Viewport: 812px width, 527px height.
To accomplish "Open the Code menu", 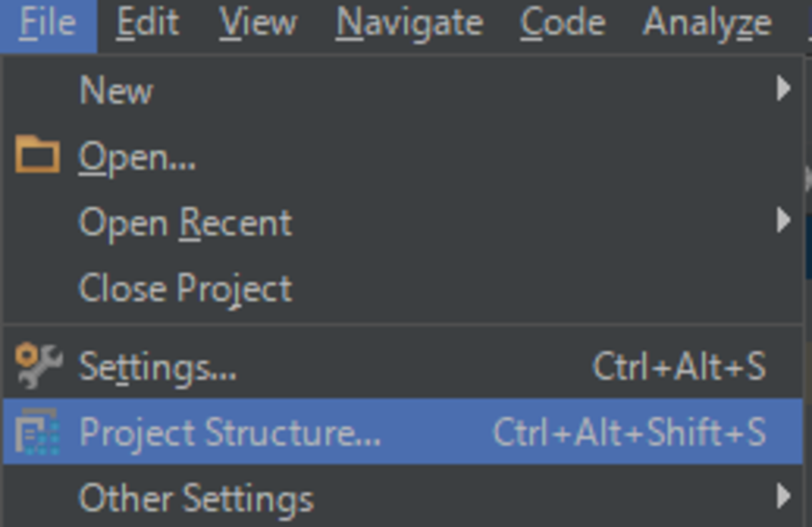I will click(x=563, y=23).
